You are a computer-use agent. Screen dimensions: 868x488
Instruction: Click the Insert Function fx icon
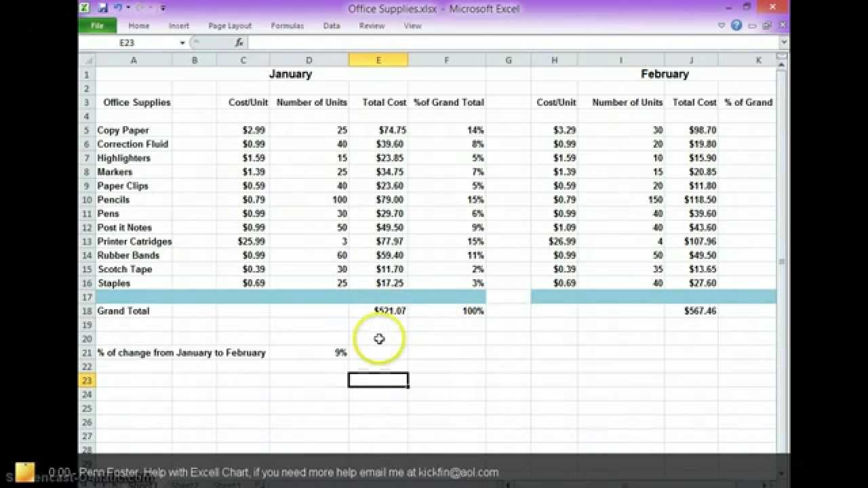[239, 43]
